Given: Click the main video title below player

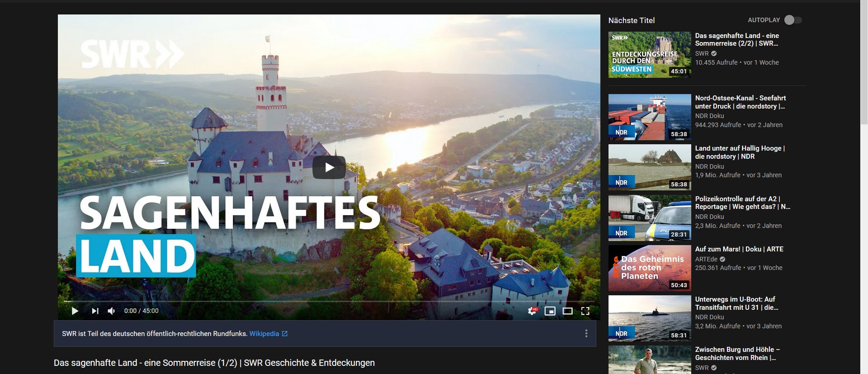Looking at the screenshot, I should click(x=214, y=363).
